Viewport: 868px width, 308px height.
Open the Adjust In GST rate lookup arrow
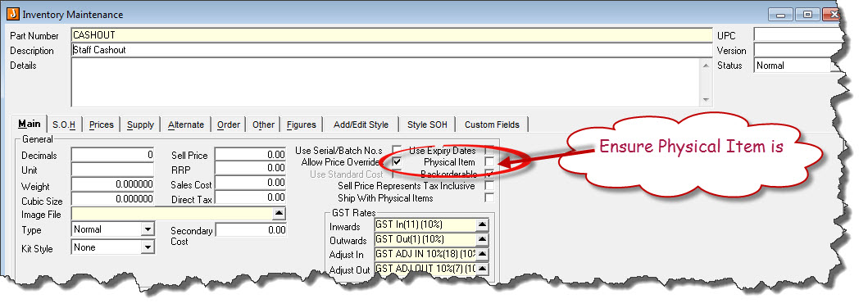coord(482,255)
